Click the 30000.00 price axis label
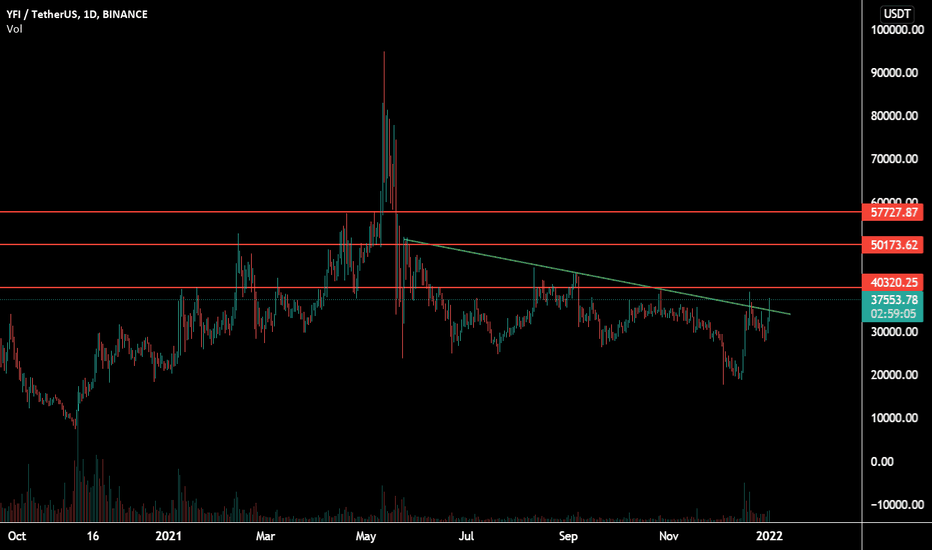 click(x=895, y=332)
